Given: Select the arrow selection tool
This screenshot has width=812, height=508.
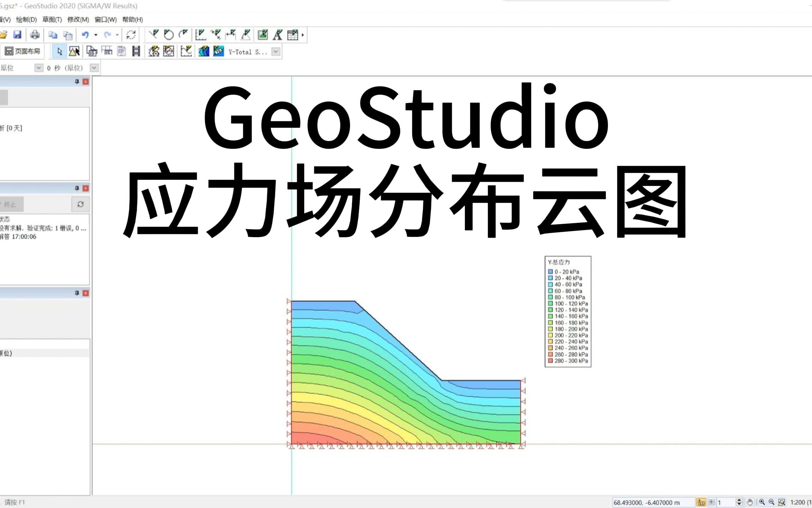Looking at the screenshot, I should coord(60,52).
